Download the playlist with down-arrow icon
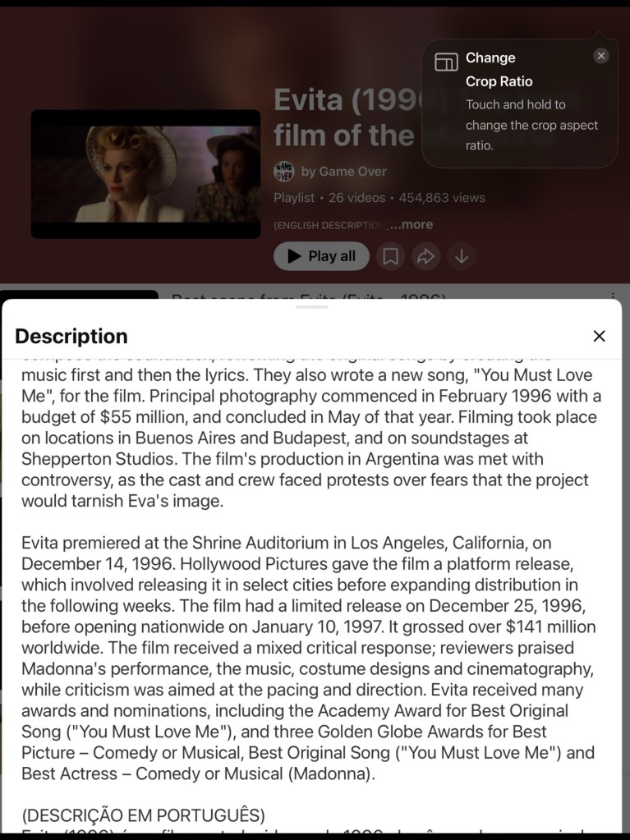 462,256
